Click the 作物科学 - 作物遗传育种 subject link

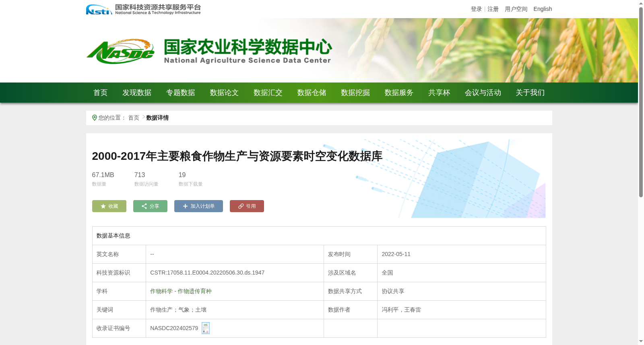(181, 291)
